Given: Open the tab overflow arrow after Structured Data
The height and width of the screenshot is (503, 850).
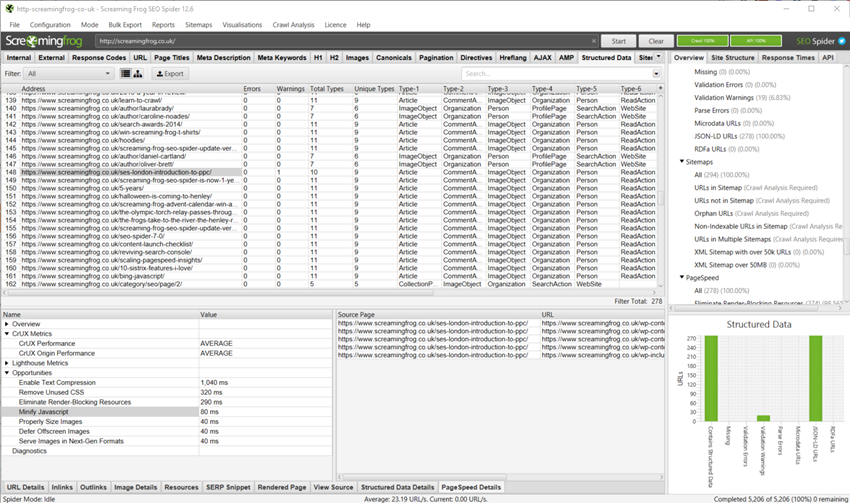Looking at the screenshot, I should [x=656, y=58].
